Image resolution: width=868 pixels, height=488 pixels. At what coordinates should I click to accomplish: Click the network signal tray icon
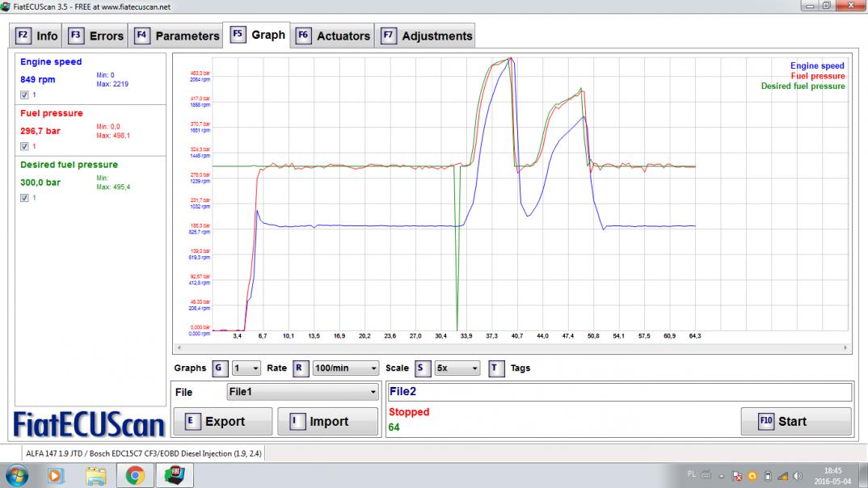[x=783, y=476]
